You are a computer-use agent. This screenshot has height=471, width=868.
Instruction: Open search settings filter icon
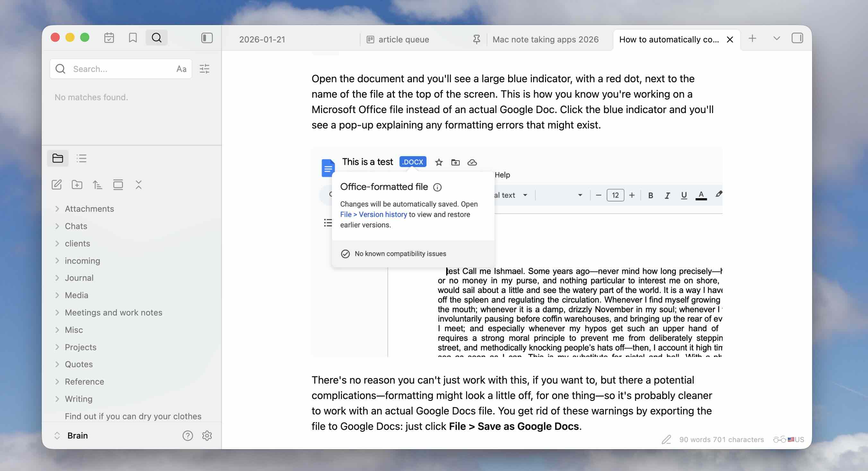click(204, 69)
